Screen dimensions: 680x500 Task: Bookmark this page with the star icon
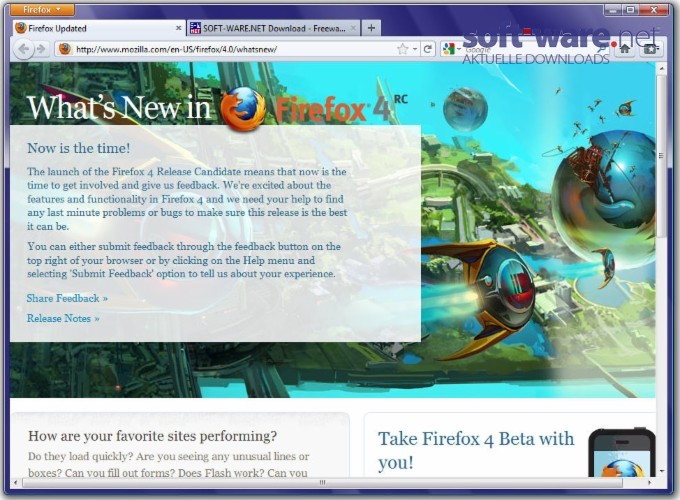click(x=402, y=49)
